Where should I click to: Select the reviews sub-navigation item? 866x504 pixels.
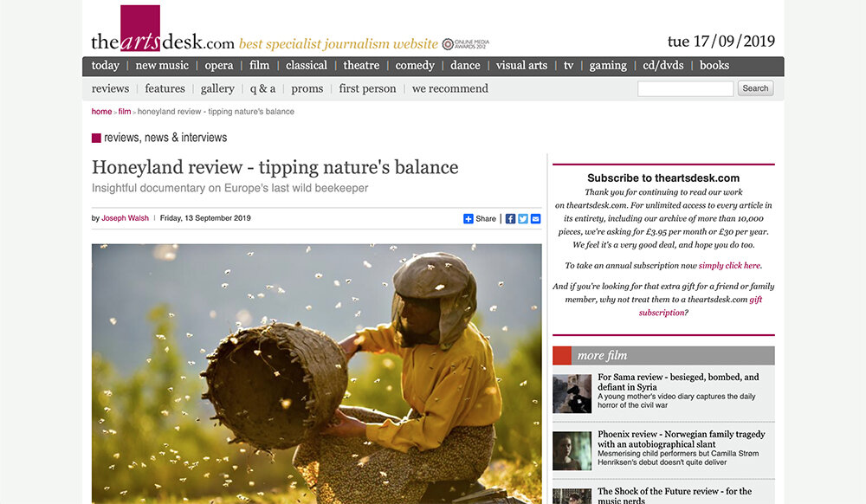pos(110,89)
